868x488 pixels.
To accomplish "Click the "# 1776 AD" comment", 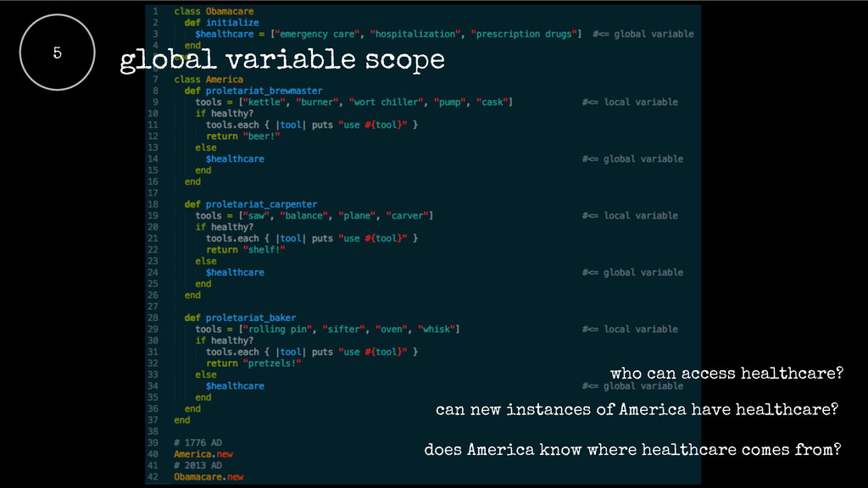I will 198,442.
